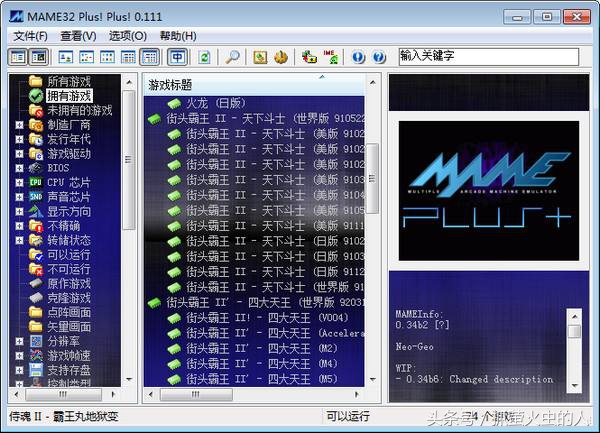Expand the CPU 芯片 tree node
The width and height of the screenshot is (600, 433).
[20, 182]
